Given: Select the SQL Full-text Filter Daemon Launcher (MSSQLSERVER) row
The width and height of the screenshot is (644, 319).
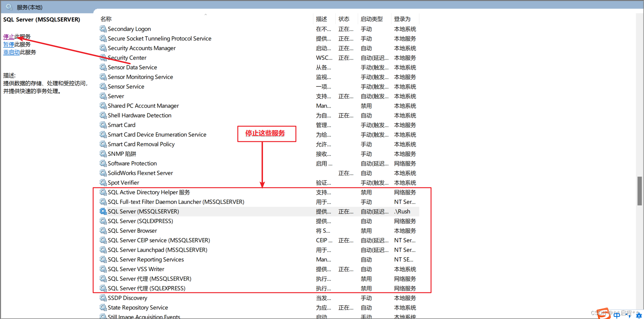Looking at the screenshot, I should tap(259, 202).
